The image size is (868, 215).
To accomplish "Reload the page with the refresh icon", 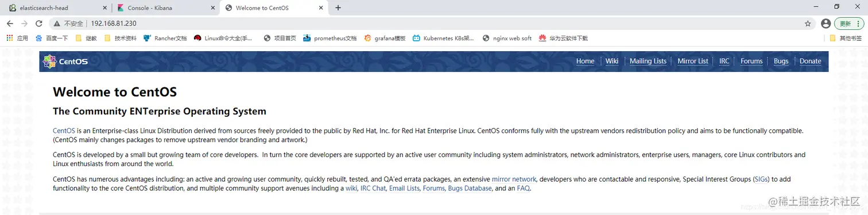I will click(39, 24).
